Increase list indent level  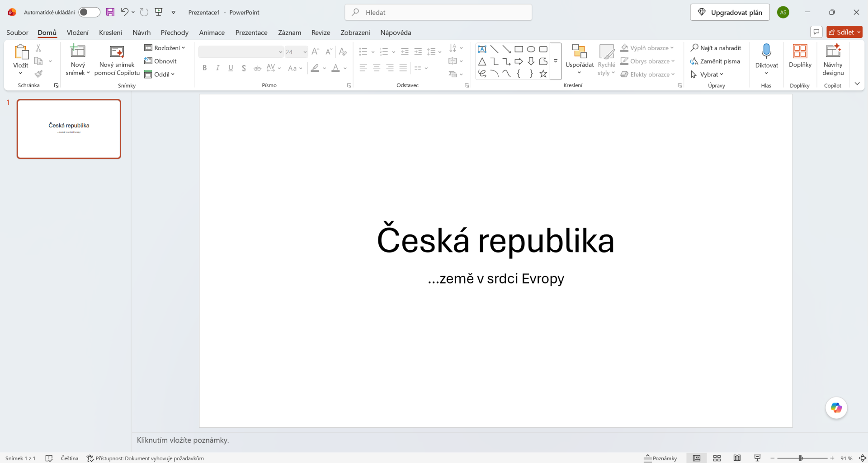(x=418, y=51)
